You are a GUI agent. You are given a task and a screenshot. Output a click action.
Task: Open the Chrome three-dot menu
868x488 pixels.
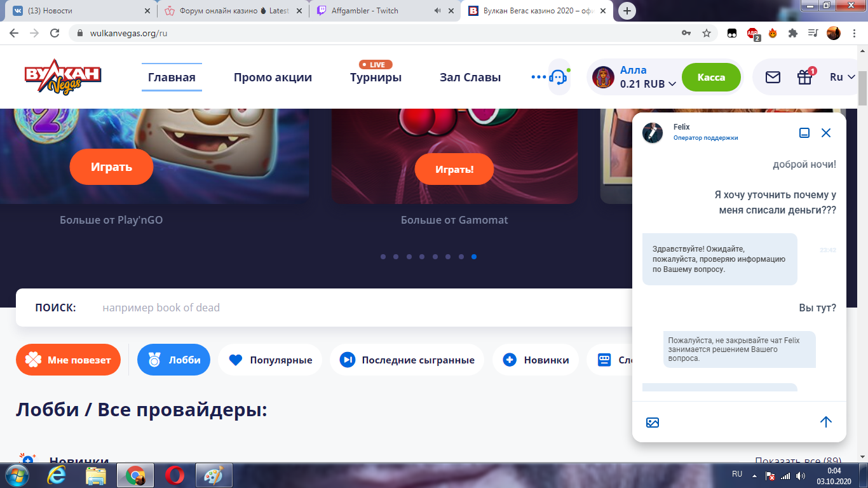tap(854, 33)
